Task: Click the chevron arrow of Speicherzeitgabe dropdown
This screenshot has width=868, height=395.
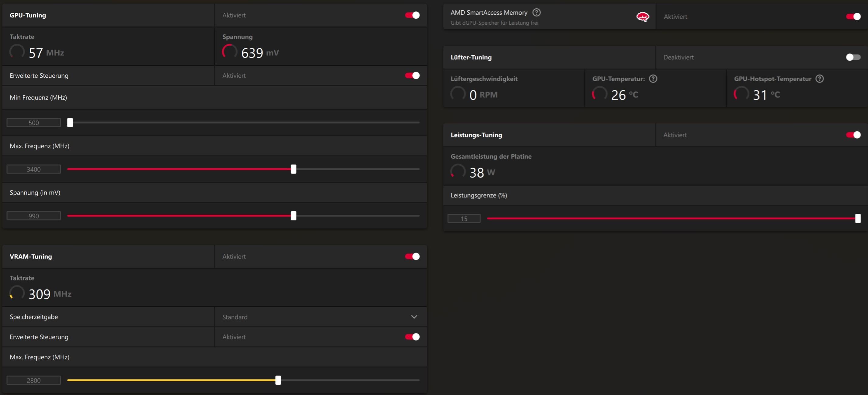Action: pyautogui.click(x=414, y=317)
